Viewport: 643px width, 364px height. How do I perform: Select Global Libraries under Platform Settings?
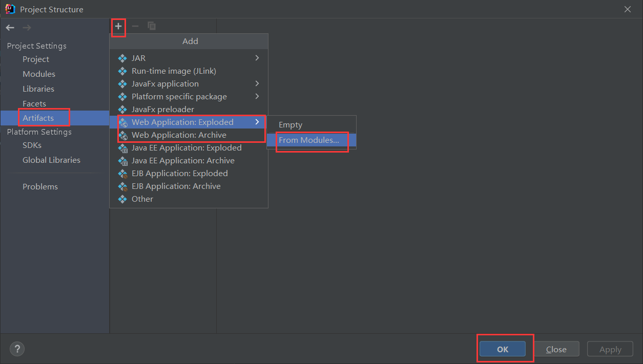pyautogui.click(x=51, y=160)
